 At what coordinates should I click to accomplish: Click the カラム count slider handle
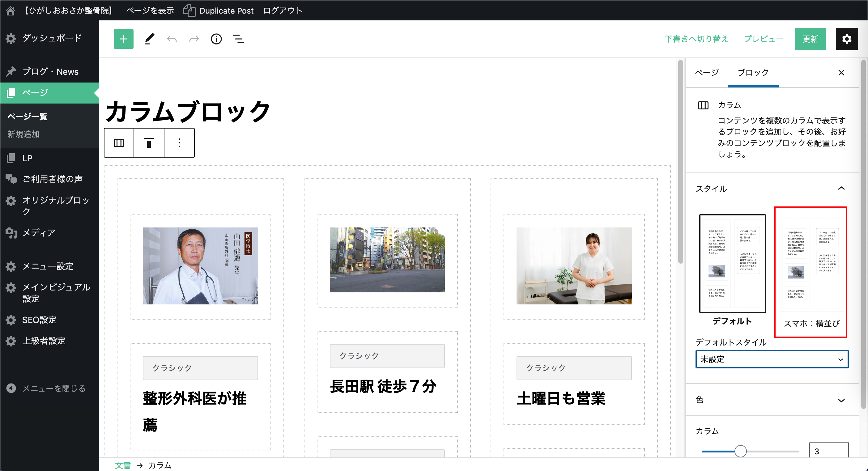tap(740, 451)
